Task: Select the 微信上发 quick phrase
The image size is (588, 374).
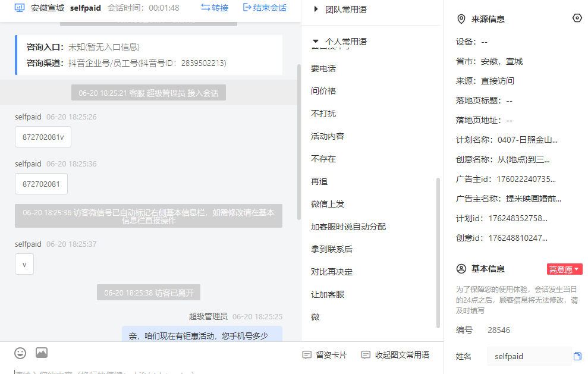Action: coord(328,204)
